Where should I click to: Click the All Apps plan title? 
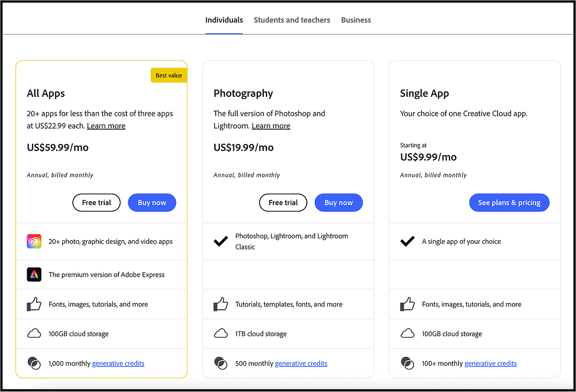46,93
